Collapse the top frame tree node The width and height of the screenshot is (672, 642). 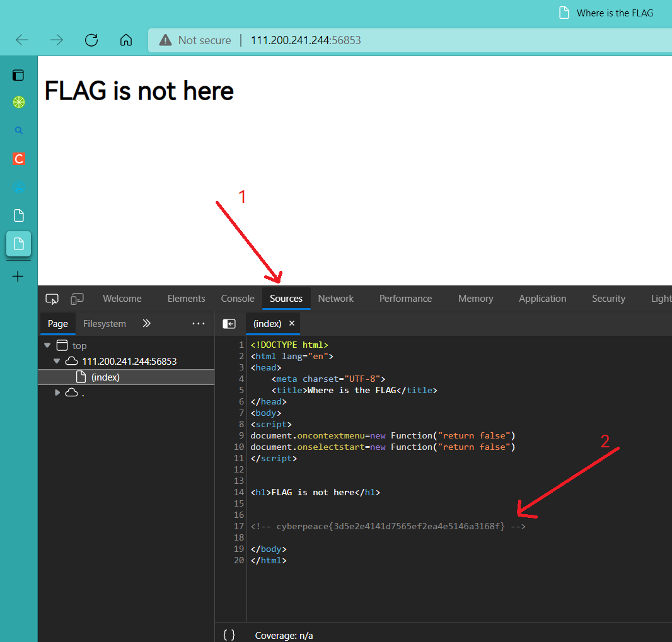pos(47,345)
